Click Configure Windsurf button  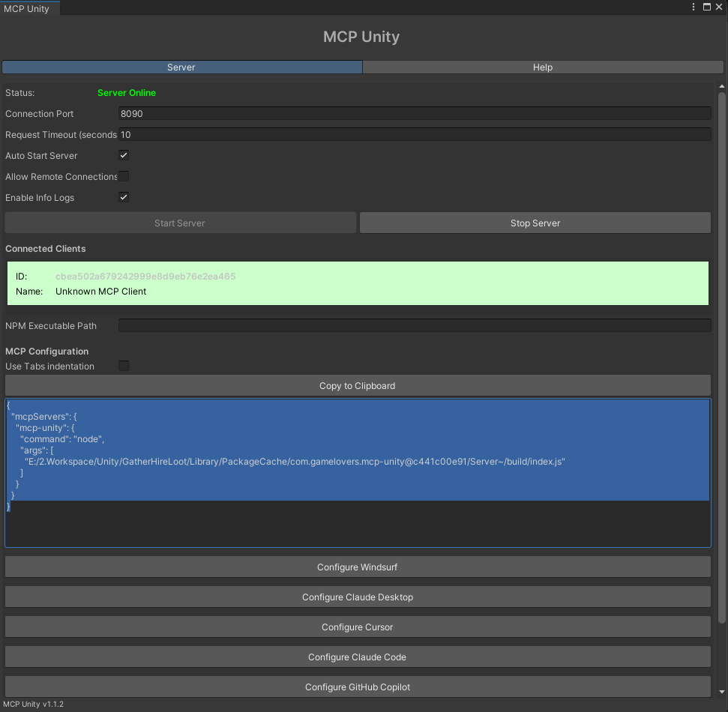click(358, 567)
